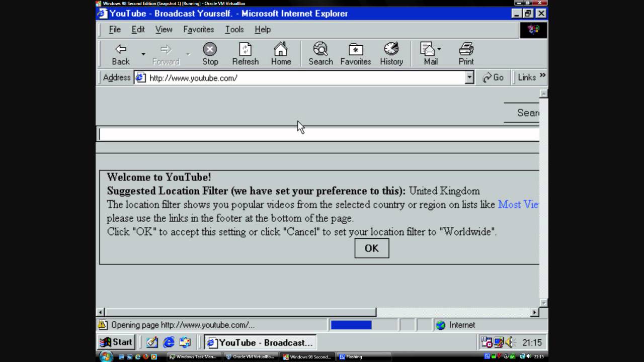Click the display tray icon with red X
Viewport: 644px width, 362px height.
coord(498,342)
